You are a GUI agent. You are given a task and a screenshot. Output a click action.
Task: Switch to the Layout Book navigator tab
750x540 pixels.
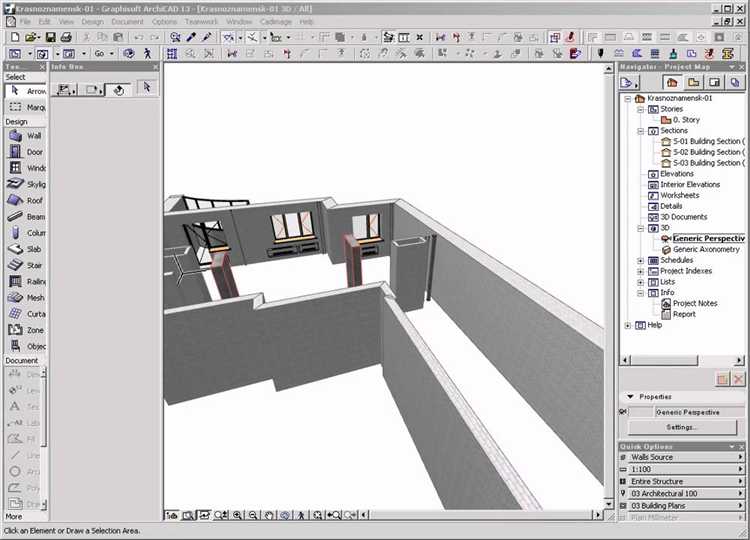click(714, 83)
